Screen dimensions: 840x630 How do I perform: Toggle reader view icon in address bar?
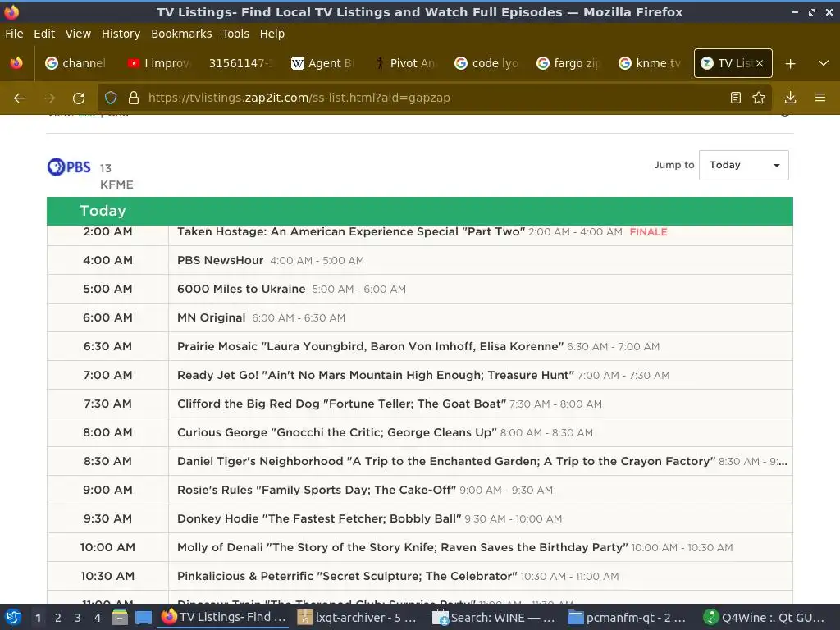[x=736, y=98]
